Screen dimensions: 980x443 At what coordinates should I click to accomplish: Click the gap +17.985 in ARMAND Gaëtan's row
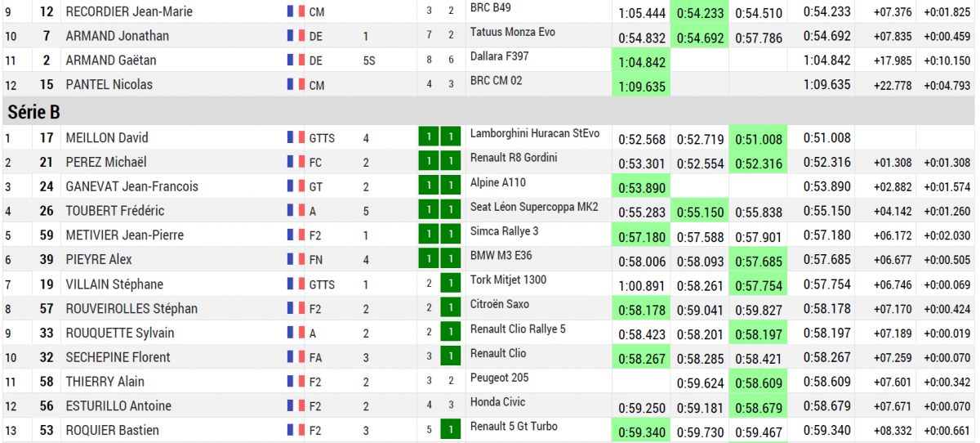[x=892, y=61]
